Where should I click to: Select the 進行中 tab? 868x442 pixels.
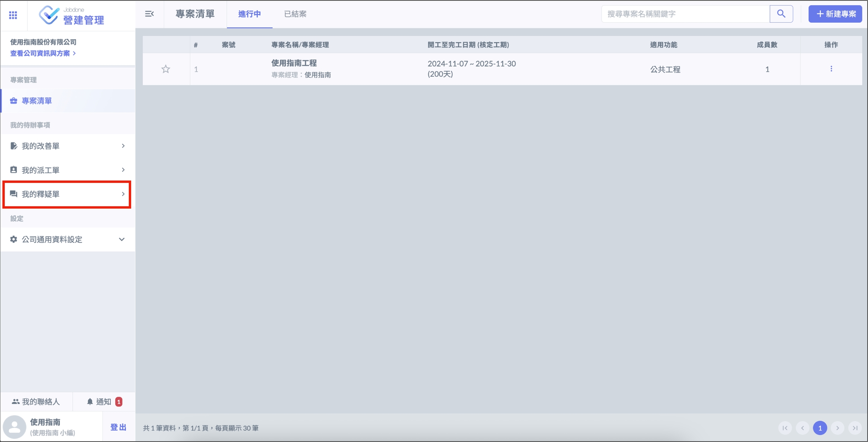[x=249, y=14]
